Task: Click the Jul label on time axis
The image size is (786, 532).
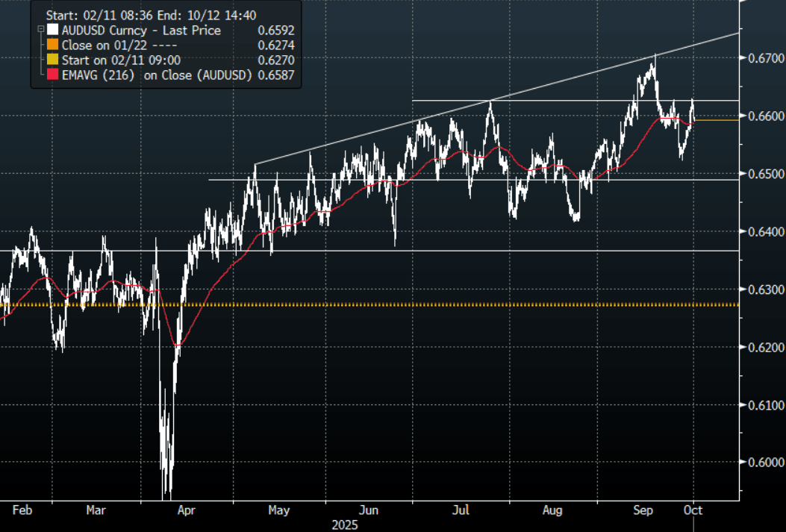Action: pyautogui.click(x=460, y=510)
